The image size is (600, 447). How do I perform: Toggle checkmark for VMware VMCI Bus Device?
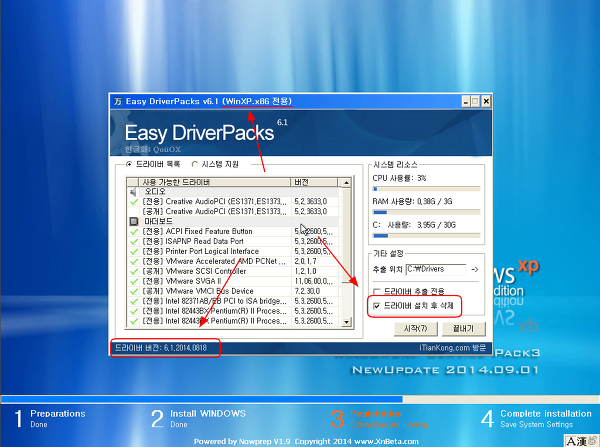click(134, 291)
